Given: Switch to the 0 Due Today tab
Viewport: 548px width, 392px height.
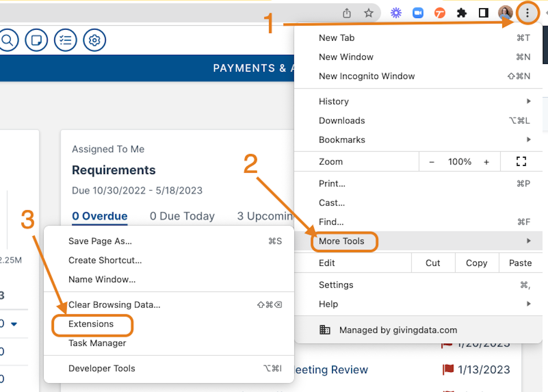Looking at the screenshot, I should pos(182,216).
